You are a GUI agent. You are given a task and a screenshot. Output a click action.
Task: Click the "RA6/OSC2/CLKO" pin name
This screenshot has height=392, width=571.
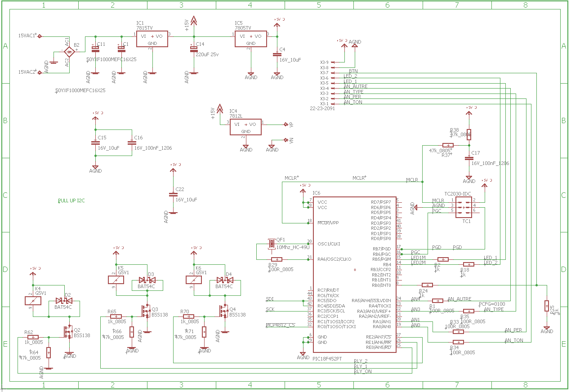pos(334,259)
